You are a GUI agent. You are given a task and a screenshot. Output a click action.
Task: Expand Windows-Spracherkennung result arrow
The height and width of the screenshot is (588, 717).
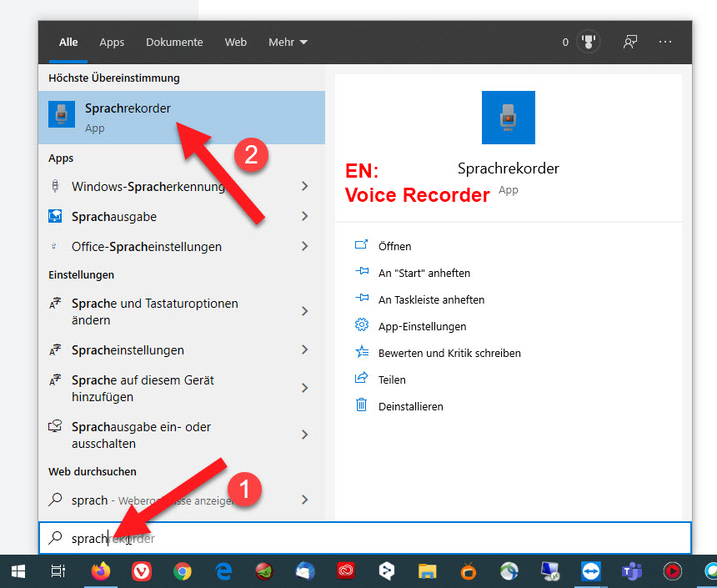(304, 187)
